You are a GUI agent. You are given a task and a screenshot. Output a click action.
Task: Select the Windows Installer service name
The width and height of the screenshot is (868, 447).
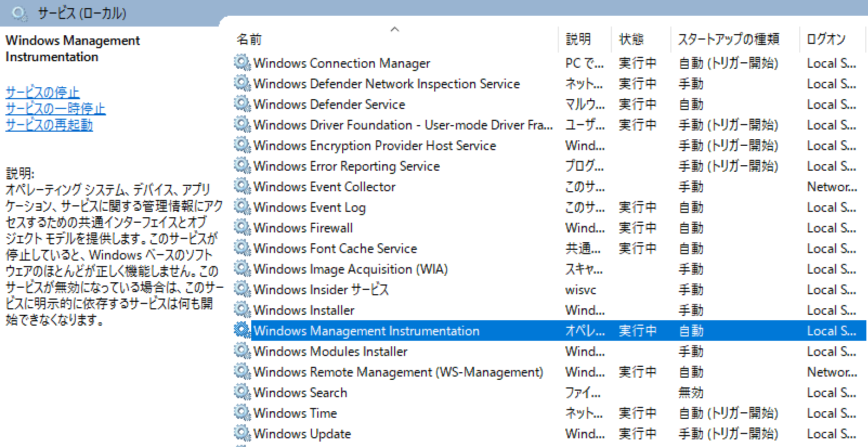[x=304, y=310]
